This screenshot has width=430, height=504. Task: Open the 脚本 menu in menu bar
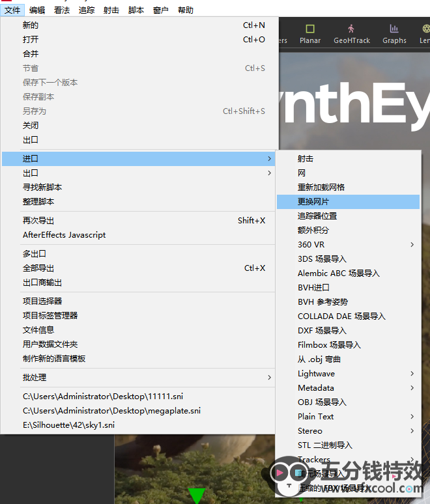tap(136, 10)
